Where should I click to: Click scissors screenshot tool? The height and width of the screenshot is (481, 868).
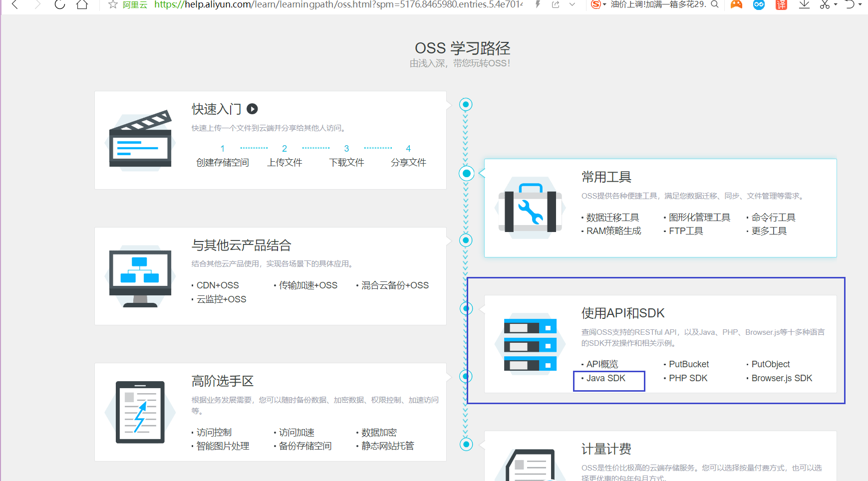(825, 4)
